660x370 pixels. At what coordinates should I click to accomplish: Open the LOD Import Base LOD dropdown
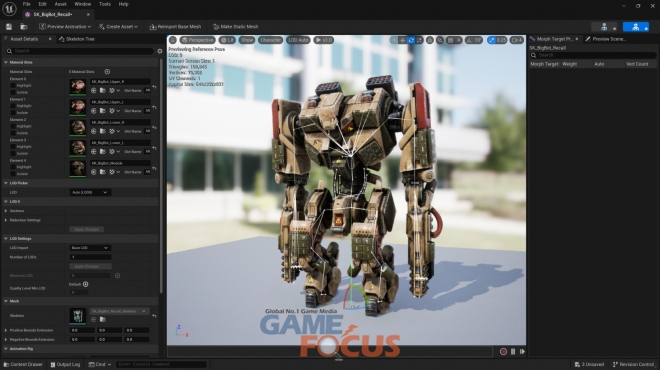click(90, 248)
